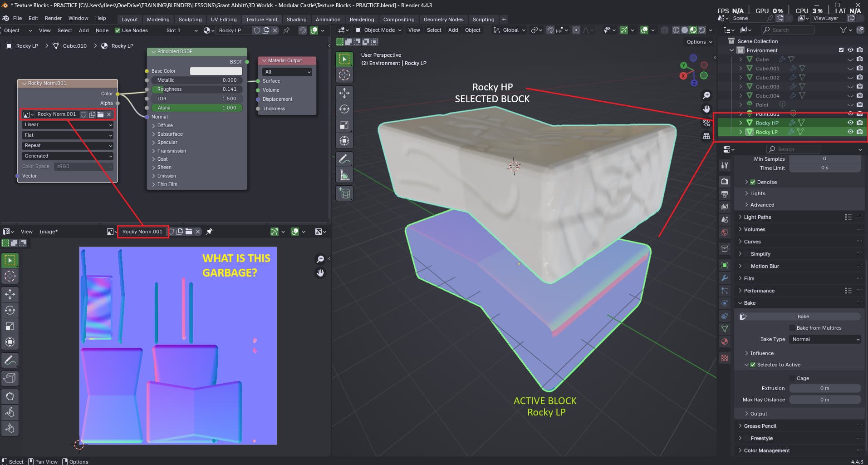The width and height of the screenshot is (868, 465).
Task: Open the Bake Type dropdown
Action: click(x=825, y=339)
